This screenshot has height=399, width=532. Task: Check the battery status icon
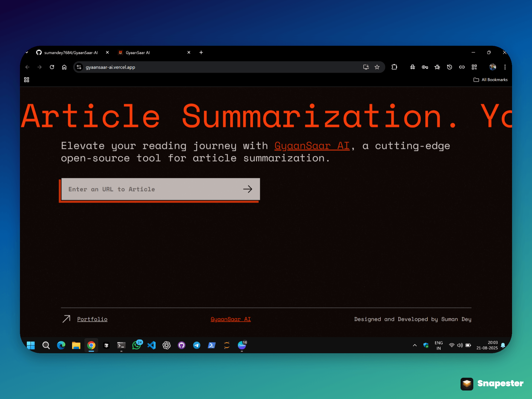(x=468, y=346)
